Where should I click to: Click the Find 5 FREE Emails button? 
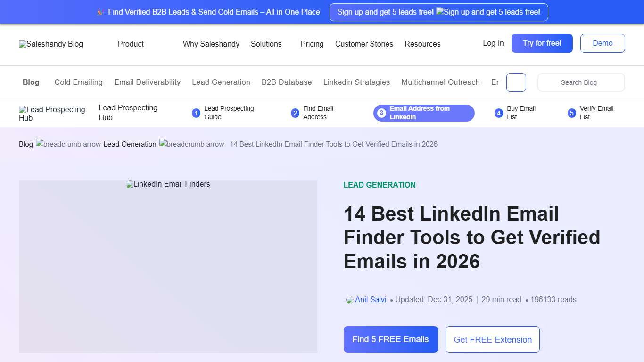390,339
